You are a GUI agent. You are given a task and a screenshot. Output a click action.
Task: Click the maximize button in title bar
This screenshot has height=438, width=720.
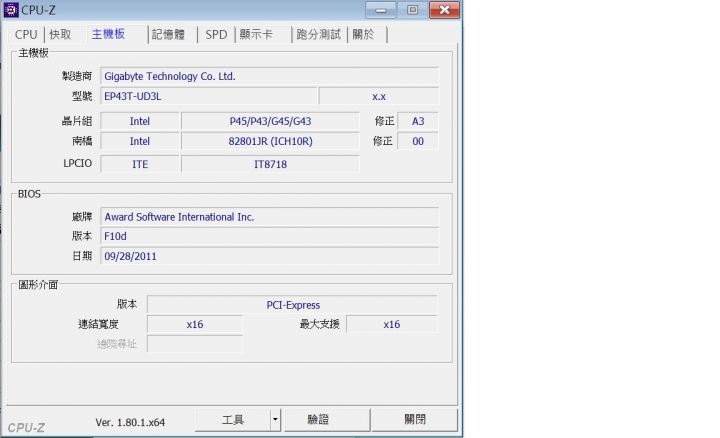[x=412, y=10]
